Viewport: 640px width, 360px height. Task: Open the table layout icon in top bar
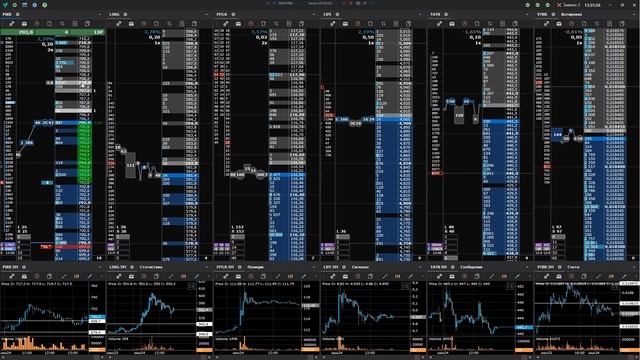pos(24,5)
